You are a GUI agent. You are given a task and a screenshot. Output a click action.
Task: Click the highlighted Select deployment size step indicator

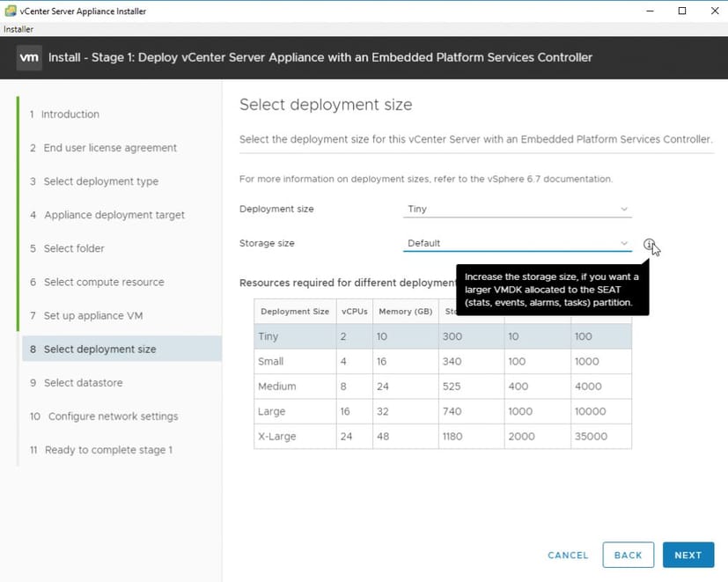click(96, 349)
